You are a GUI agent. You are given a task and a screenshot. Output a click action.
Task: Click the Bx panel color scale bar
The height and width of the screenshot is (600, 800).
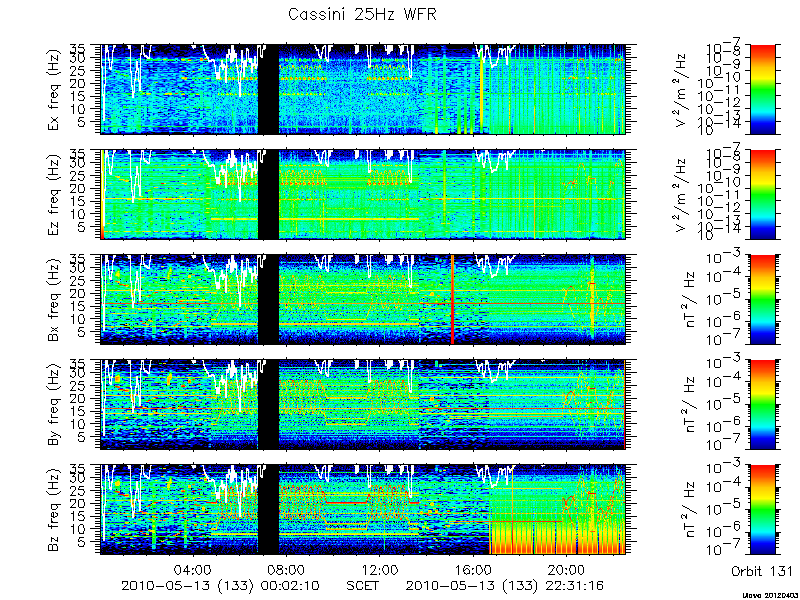[x=762, y=299]
